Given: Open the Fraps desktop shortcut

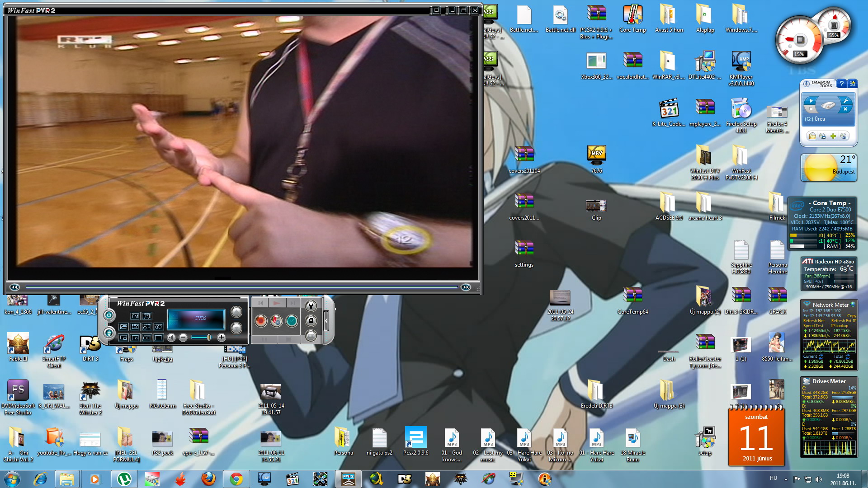Looking at the screenshot, I should [x=127, y=354].
